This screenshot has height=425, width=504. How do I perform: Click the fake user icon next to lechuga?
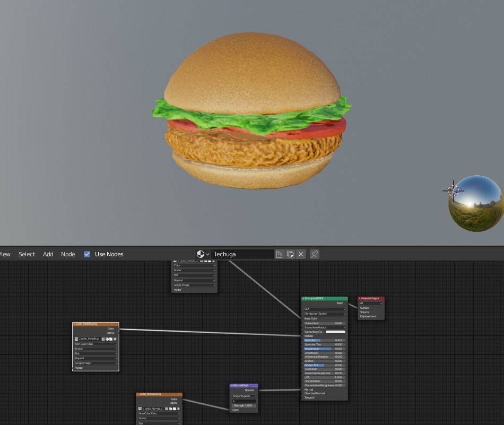pyautogui.click(x=279, y=254)
